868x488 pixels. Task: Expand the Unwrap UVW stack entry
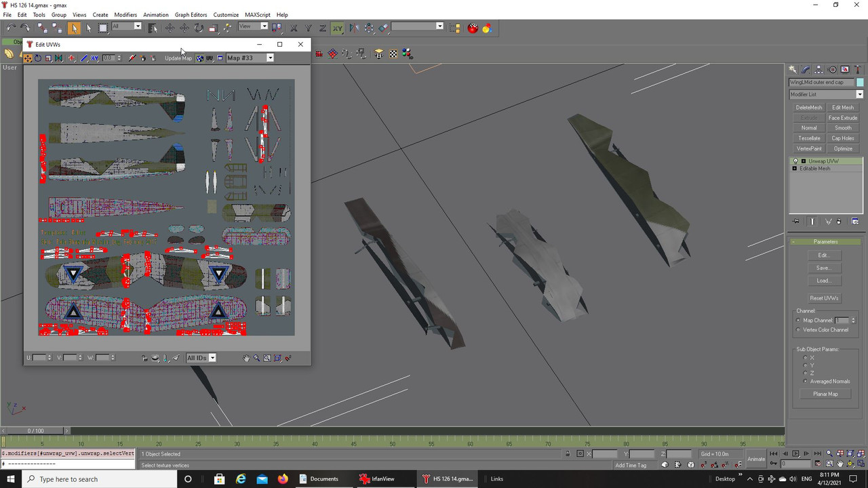tap(804, 161)
